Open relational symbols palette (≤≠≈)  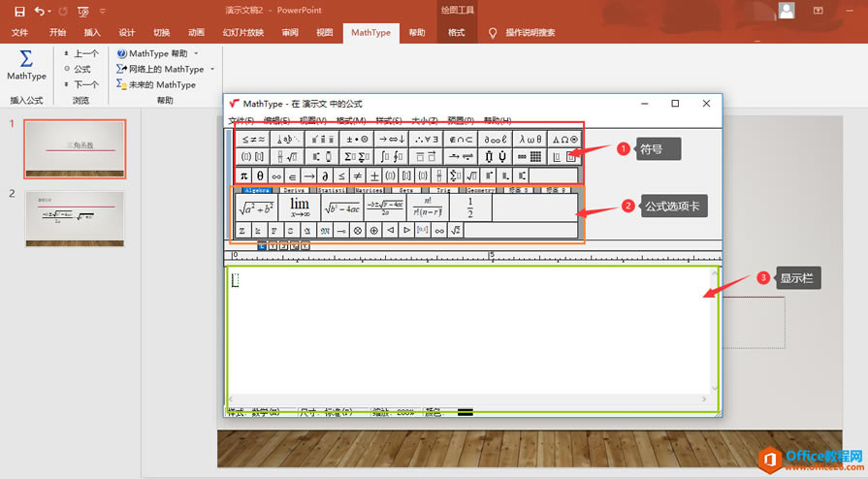(253, 139)
